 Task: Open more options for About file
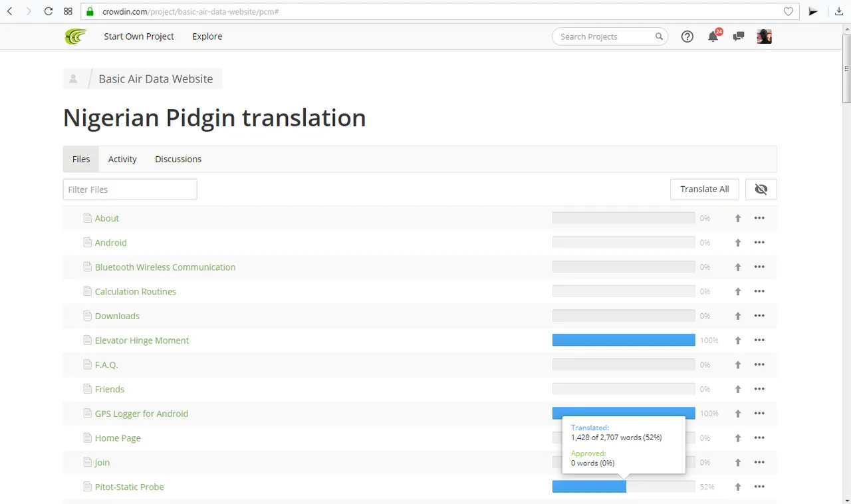[759, 218]
